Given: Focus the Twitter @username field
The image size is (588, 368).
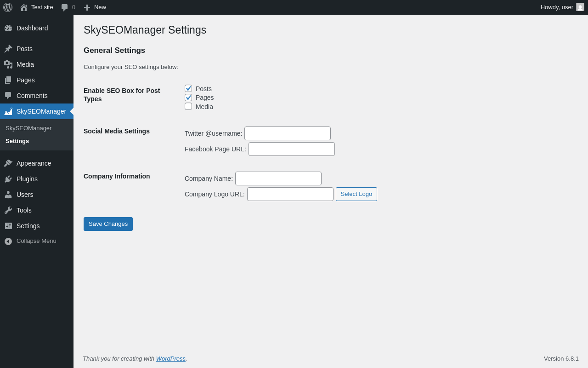Looking at the screenshot, I should [287, 133].
